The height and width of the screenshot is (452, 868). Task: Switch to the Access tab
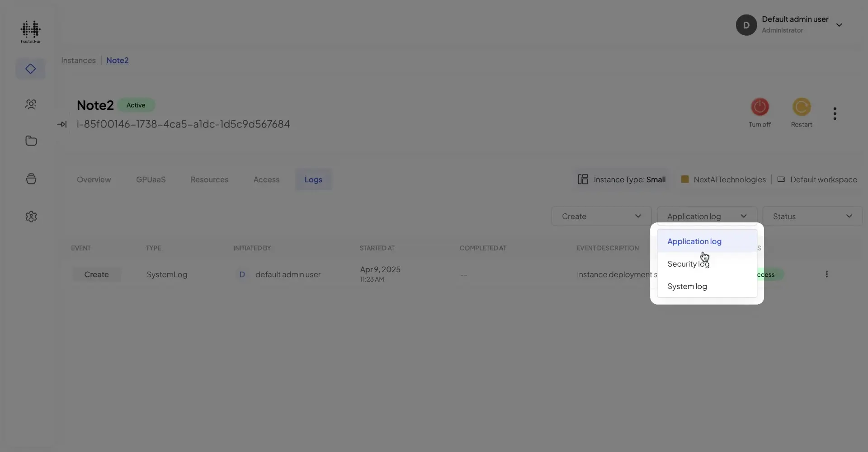(266, 179)
